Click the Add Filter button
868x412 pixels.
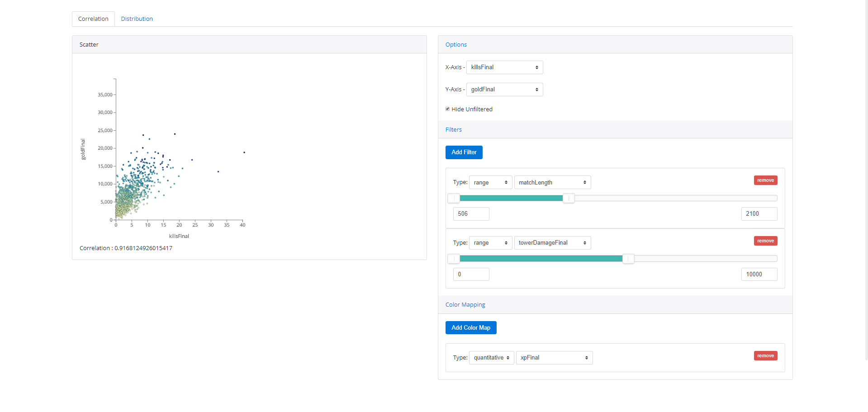(x=464, y=152)
